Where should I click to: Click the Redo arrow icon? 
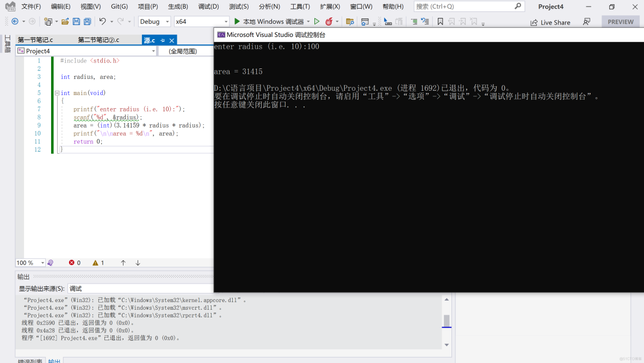coord(120,21)
